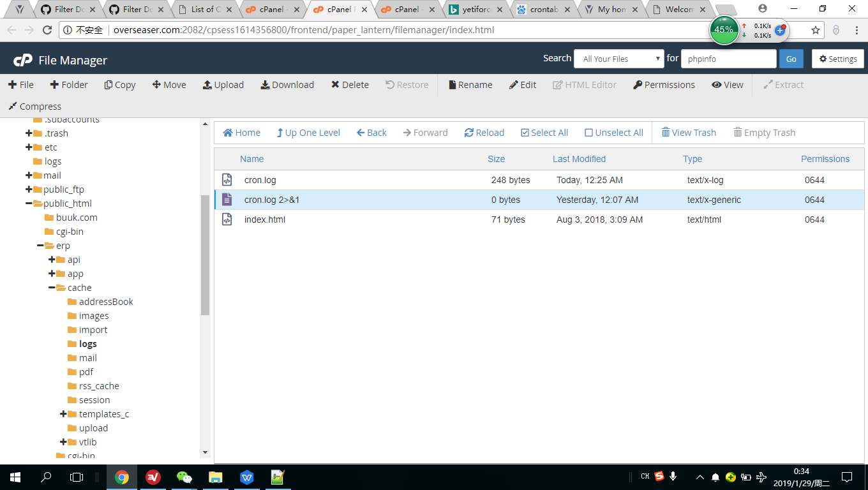Reload the file list
The width and height of the screenshot is (868, 490).
pyautogui.click(x=484, y=133)
